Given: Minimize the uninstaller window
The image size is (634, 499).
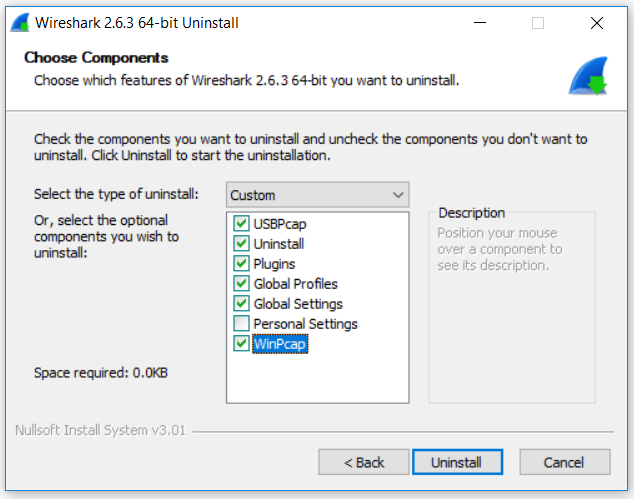Looking at the screenshot, I should 480,23.
